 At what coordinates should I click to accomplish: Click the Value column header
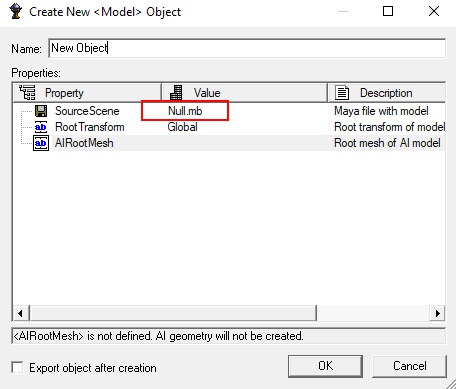click(244, 93)
